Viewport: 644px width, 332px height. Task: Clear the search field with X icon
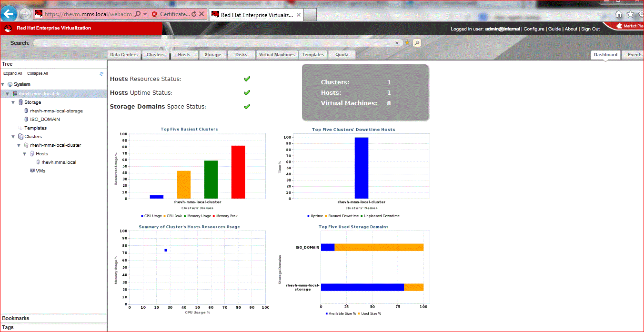point(397,43)
